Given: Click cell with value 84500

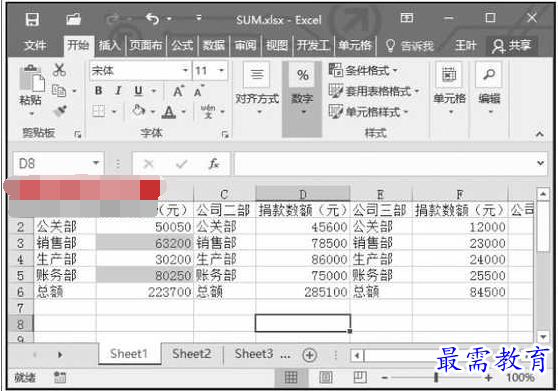Looking at the screenshot, I should click(x=460, y=292).
